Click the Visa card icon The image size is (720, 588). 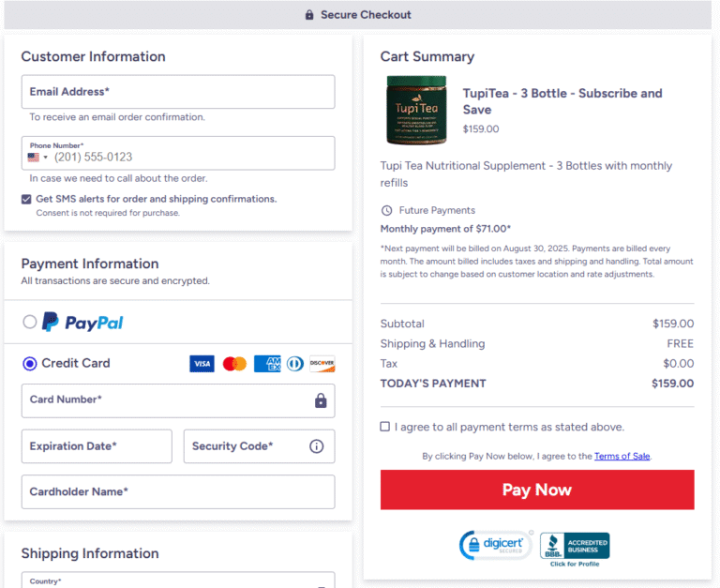click(x=202, y=364)
